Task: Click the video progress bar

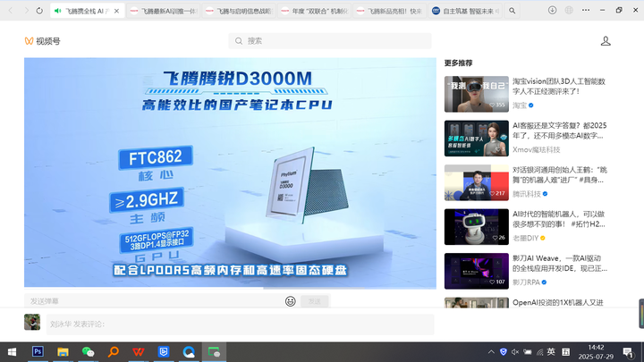Action: pos(230,288)
